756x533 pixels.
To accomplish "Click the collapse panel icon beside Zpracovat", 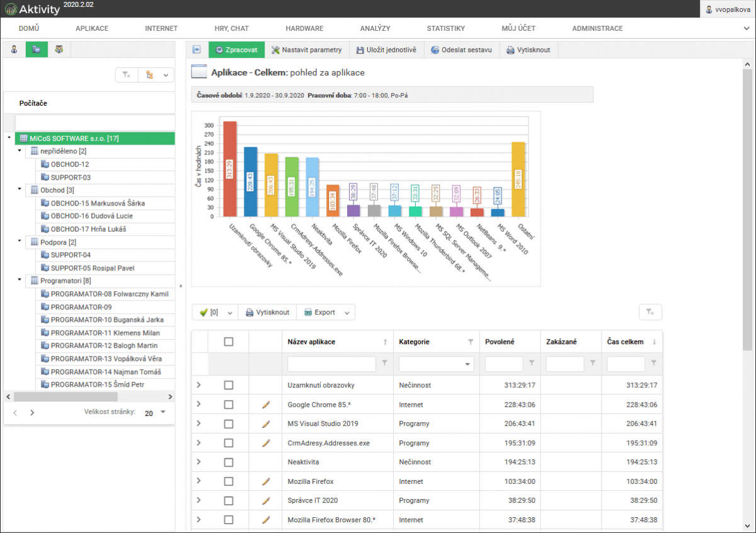I will (x=197, y=50).
